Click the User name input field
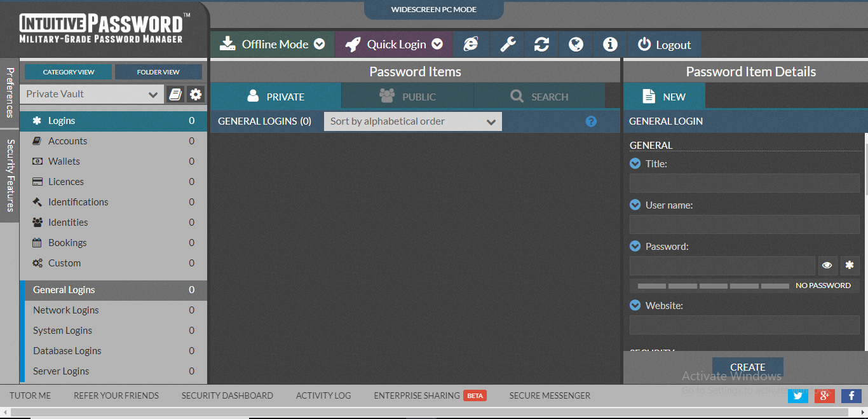 [x=744, y=224]
